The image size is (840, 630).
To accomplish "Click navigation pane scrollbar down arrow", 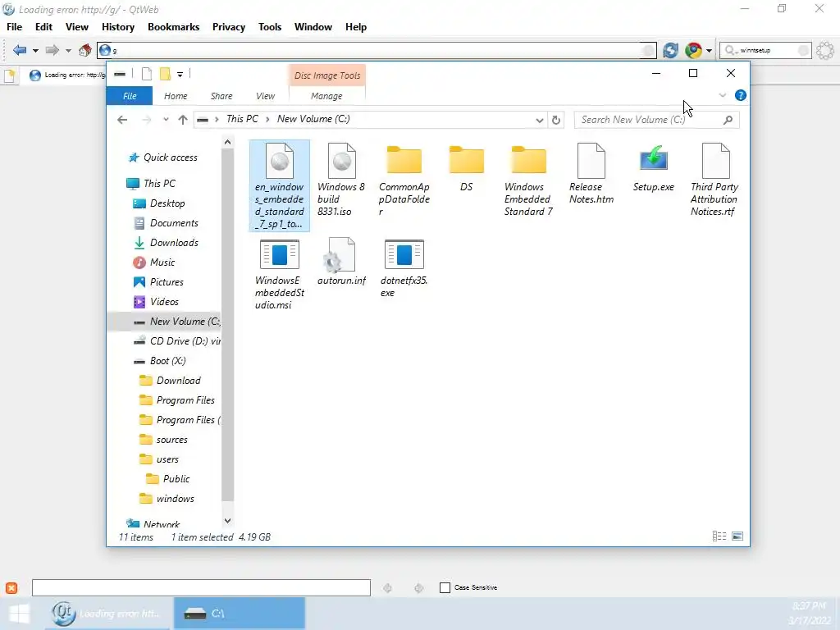I will [227, 520].
